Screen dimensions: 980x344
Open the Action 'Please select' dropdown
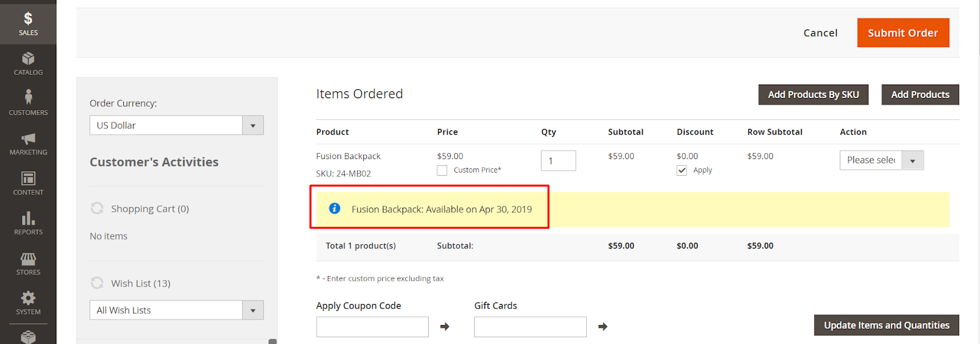(x=881, y=160)
